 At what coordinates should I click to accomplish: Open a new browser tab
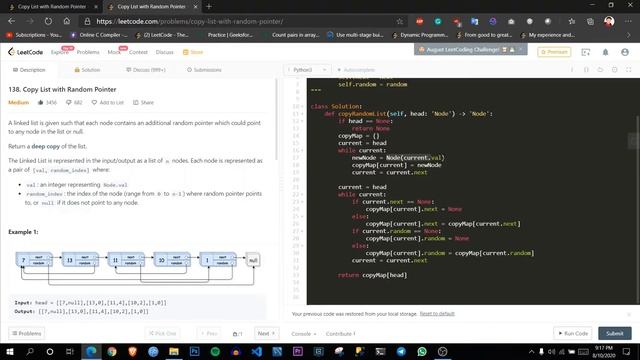pyautogui.click(x=209, y=7)
